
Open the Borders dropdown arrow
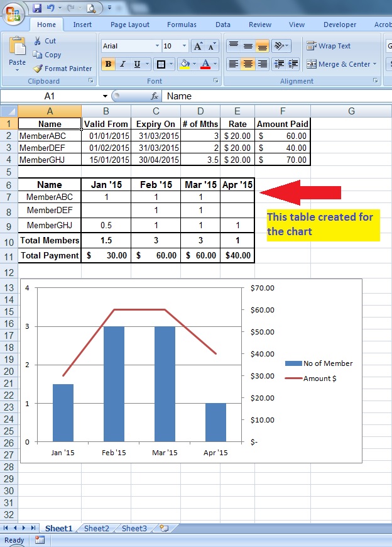point(171,64)
